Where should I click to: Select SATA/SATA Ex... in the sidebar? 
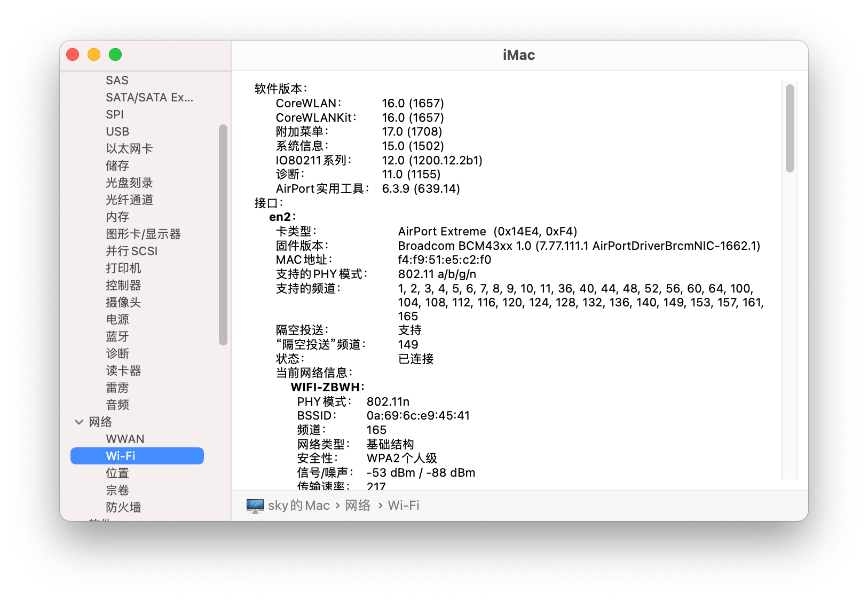(x=149, y=98)
